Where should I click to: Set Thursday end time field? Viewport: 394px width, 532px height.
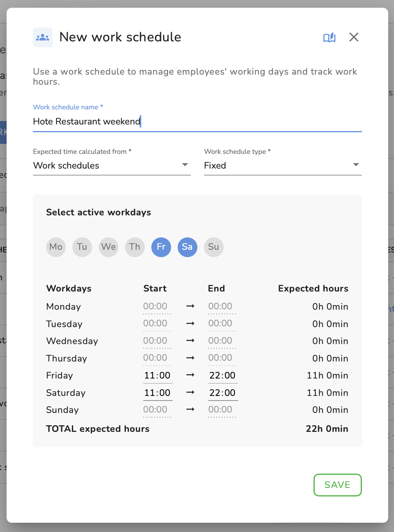(222, 358)
